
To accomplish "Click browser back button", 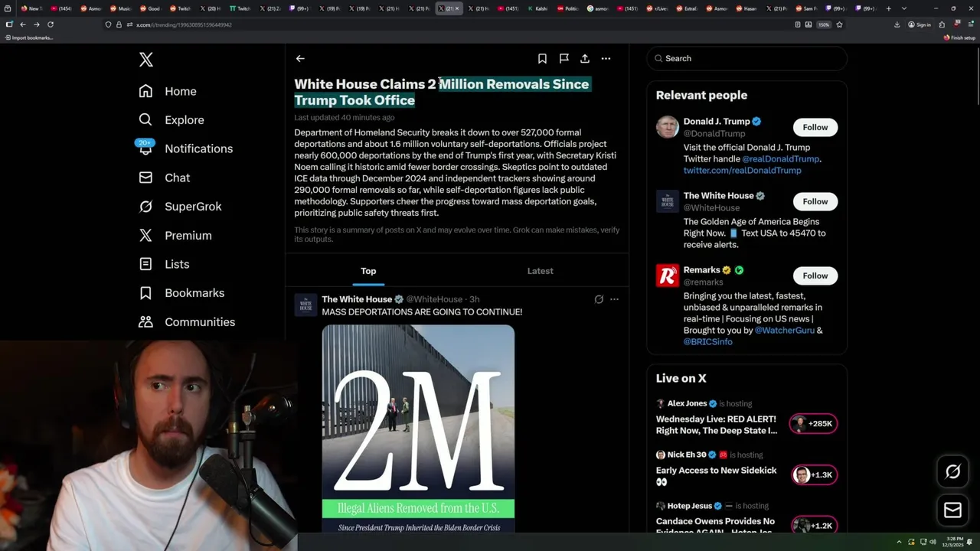I will (23, 24).
